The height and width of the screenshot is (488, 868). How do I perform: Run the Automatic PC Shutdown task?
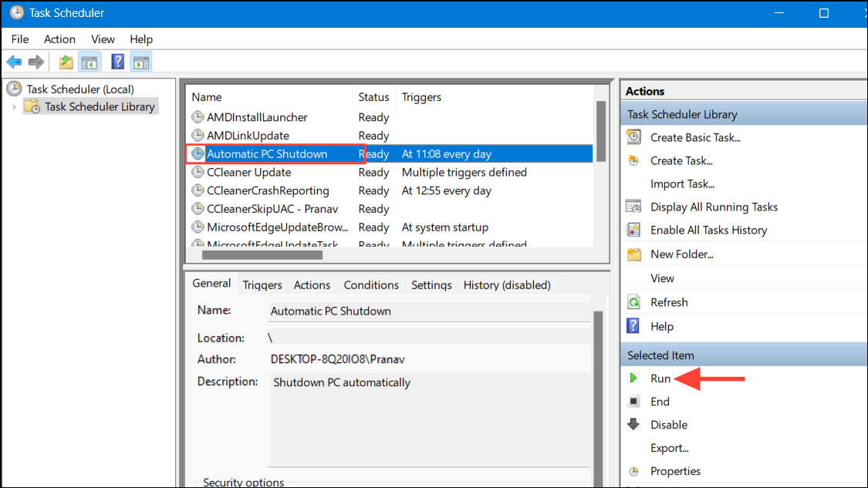pyautogui.click(x=661, y=378)
